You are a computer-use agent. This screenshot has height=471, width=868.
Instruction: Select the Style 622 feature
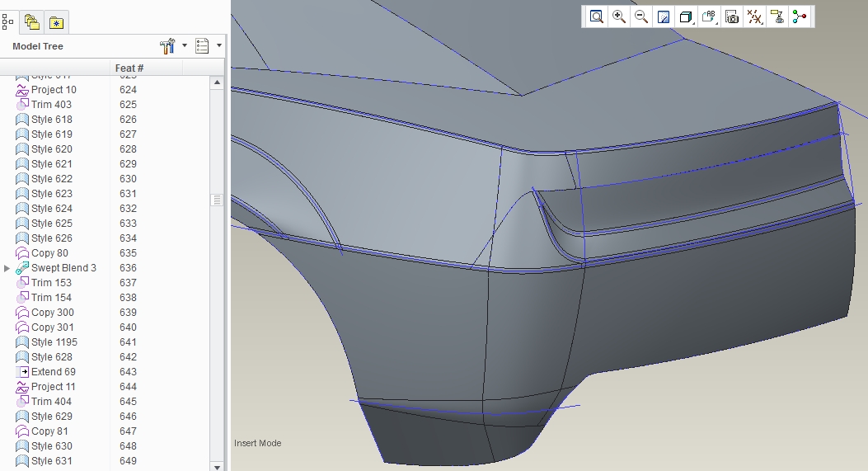click(x=51, y=179)
